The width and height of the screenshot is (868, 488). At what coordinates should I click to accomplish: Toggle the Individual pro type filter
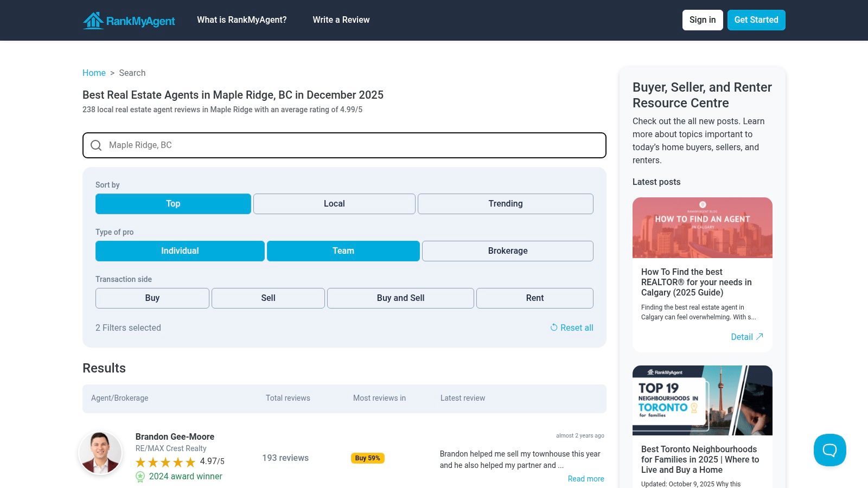(x=180, y=251)
